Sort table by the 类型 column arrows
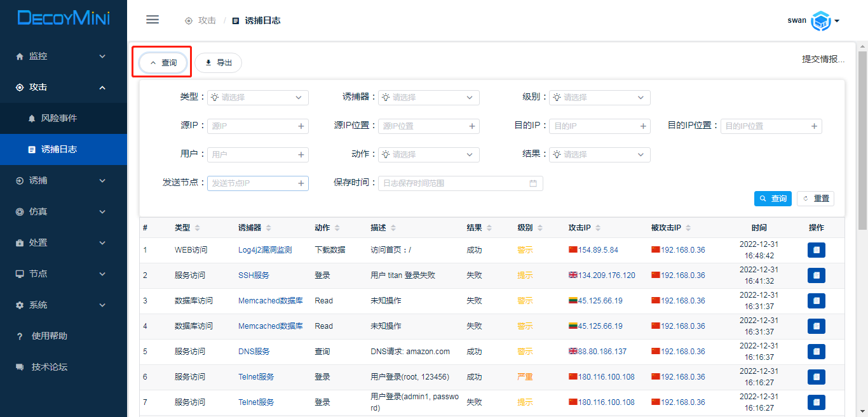Viewport: 868px width, 417px height. (198, 228)
